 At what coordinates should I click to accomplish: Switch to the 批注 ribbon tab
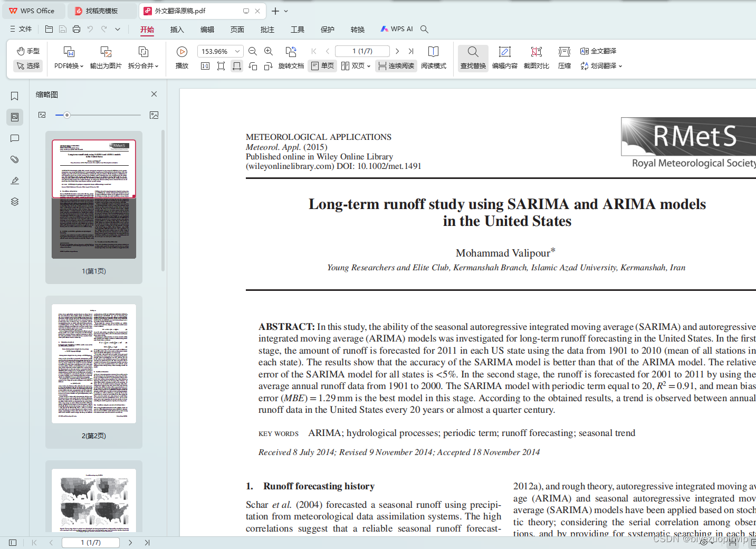click(267, 30)
